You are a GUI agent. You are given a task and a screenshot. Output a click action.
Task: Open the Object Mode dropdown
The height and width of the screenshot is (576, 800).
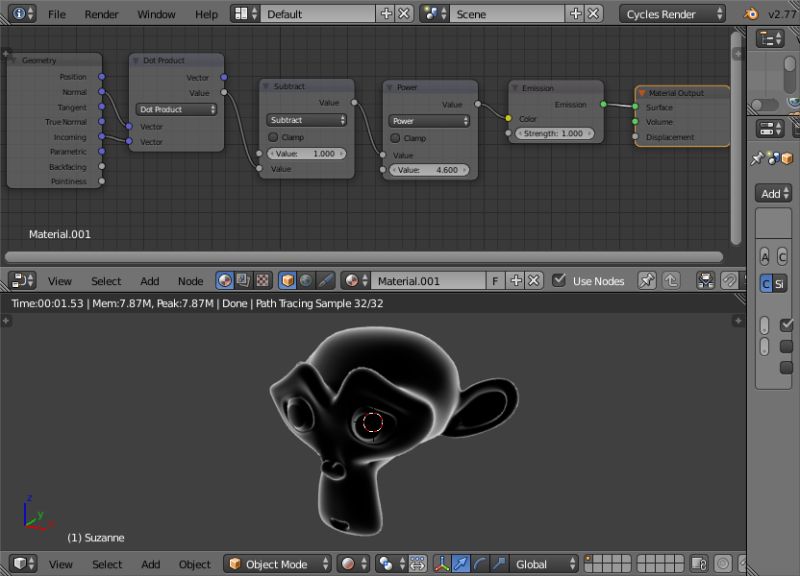coord(276,563)
